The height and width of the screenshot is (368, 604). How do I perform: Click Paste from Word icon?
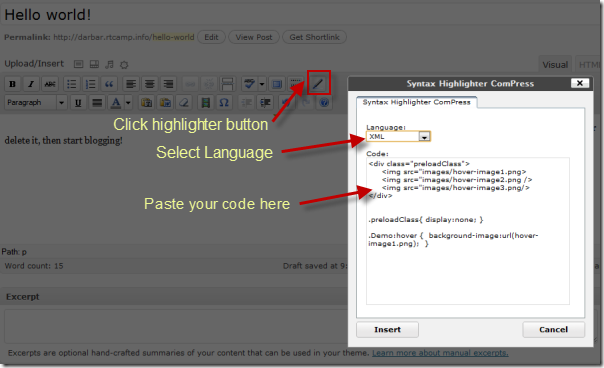click(x=165, y=103)
